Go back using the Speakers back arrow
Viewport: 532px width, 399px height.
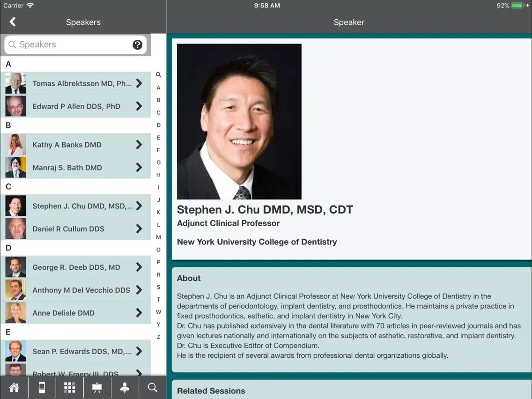[13, 22]
